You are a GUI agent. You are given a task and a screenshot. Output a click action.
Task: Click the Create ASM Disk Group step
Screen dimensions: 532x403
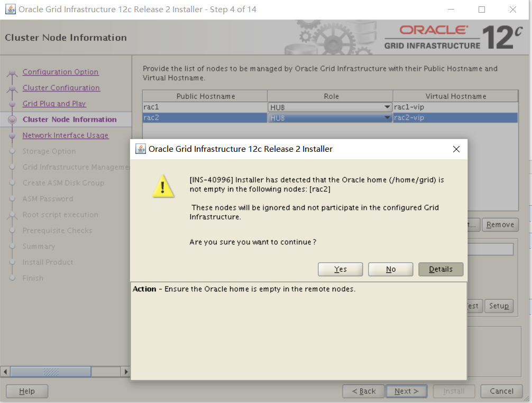63,183
